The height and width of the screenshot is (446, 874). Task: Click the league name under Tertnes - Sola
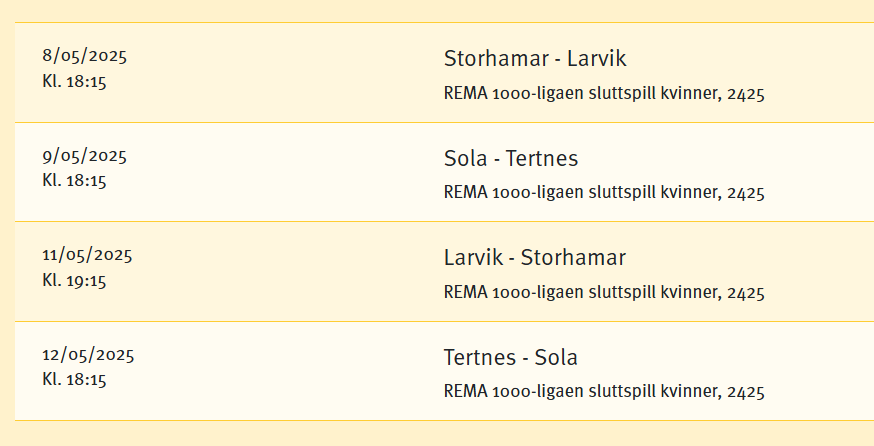[603, 392]
